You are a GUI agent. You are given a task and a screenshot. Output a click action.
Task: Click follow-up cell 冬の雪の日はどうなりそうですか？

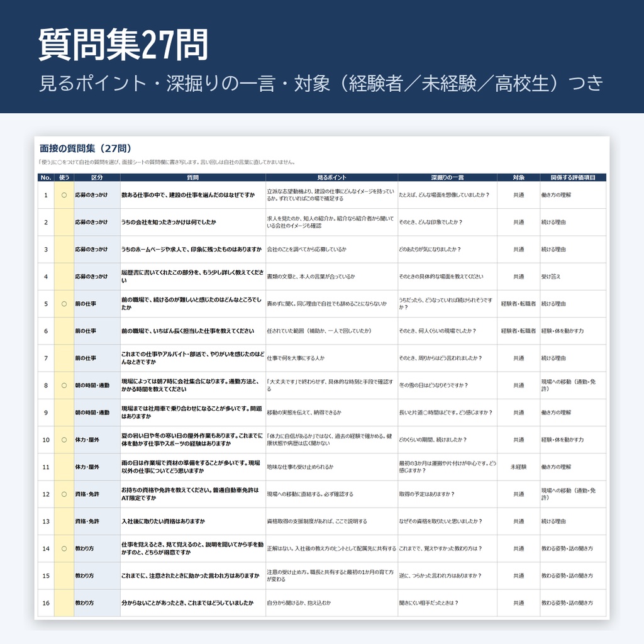pyautogui.click(x=447, y=386)
